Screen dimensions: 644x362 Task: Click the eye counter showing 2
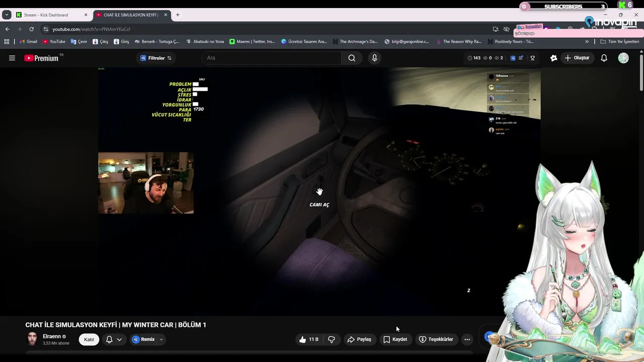tap(499, 58)
